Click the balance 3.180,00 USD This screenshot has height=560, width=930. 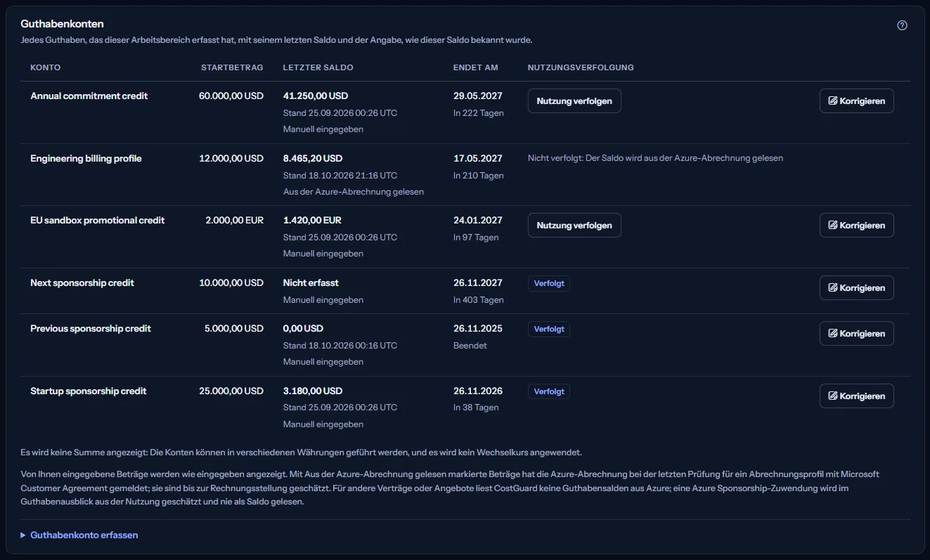pos(313,391)
